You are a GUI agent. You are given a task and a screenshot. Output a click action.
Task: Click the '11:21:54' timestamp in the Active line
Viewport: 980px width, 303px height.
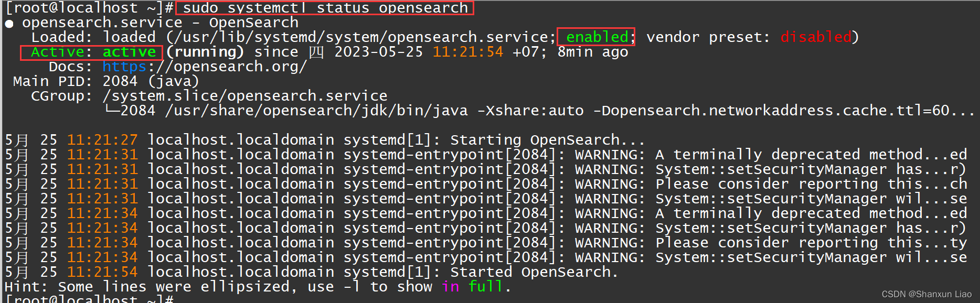click(467, 52)
